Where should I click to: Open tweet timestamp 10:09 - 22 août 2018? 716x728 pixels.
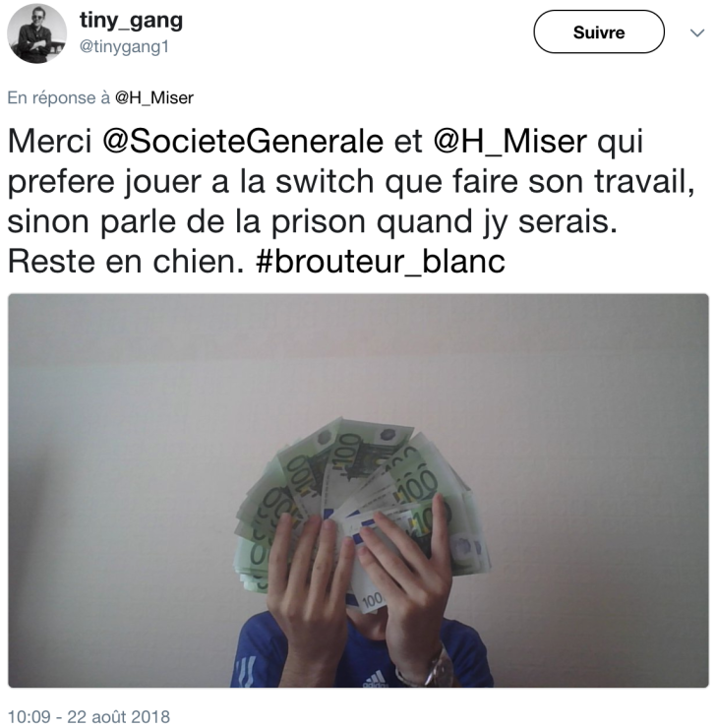[89, 716]
